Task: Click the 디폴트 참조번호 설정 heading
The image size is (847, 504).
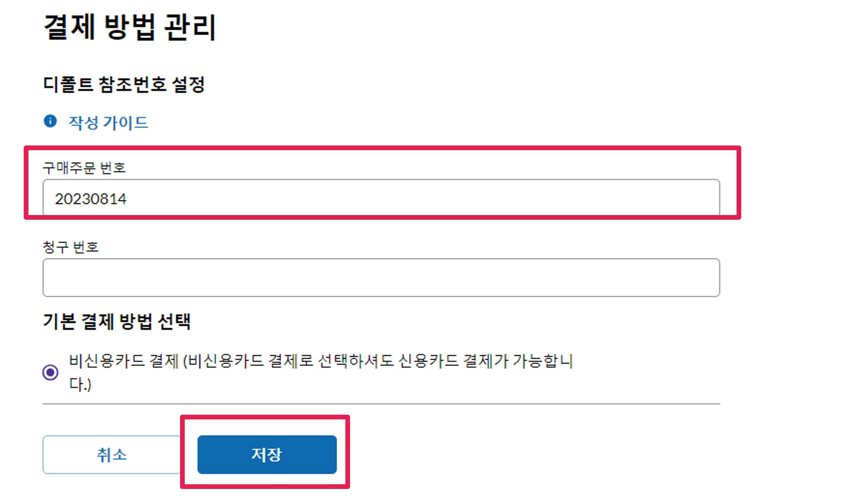Action: (x=124, y=84)
